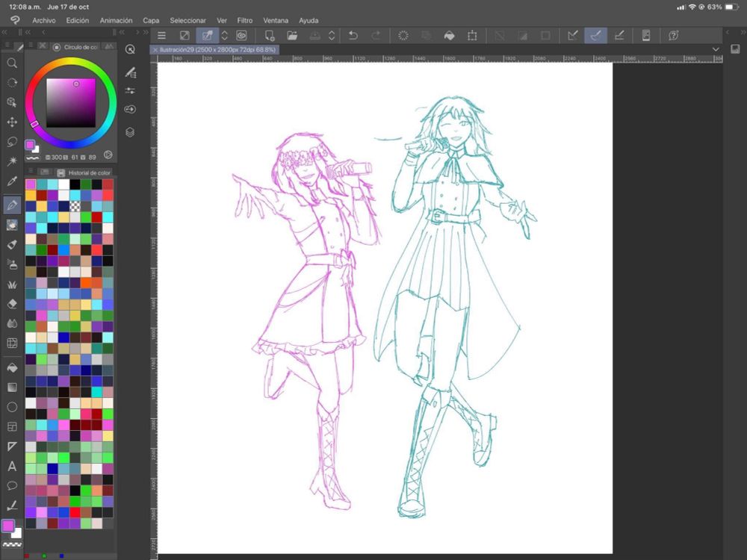Image resolution: width=747 pixels, height=560 pixels.
Task: Pick the Eyedropper tool
Action: (12, 181)
